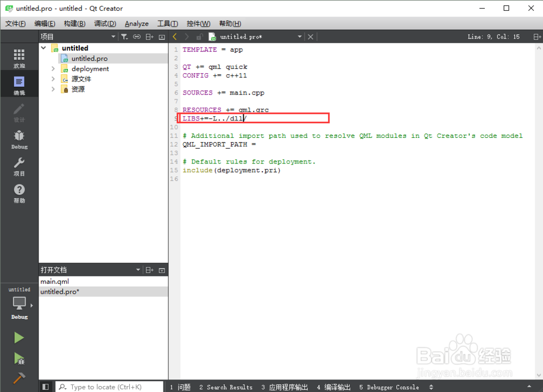
Task: Select the 源文件 tree item
Action: tap(81, 79)
